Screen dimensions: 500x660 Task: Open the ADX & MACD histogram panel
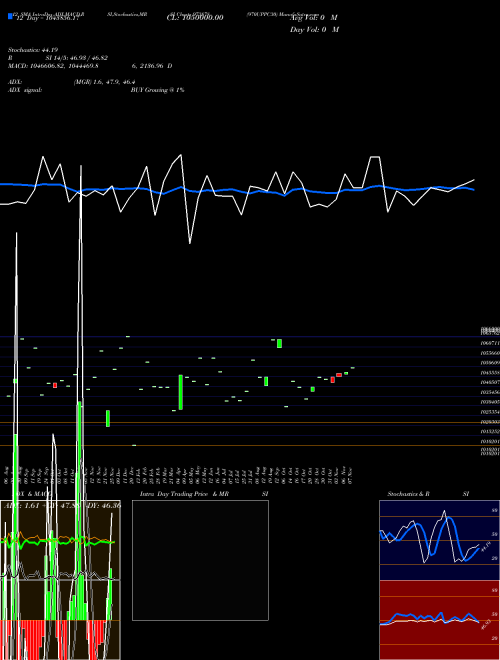click(60, 580)
